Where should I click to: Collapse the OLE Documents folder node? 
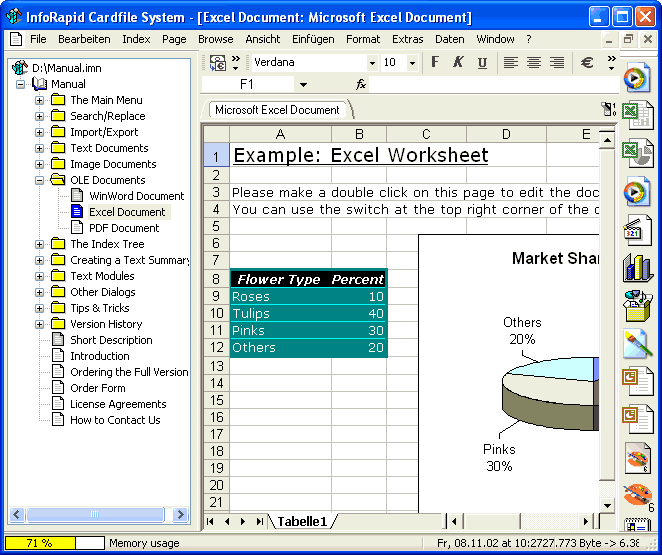[39, 181]
